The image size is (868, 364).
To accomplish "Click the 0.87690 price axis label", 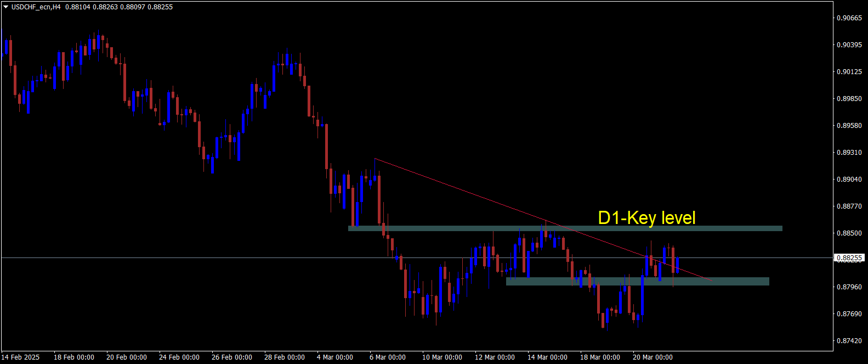I will pos(849,314).
